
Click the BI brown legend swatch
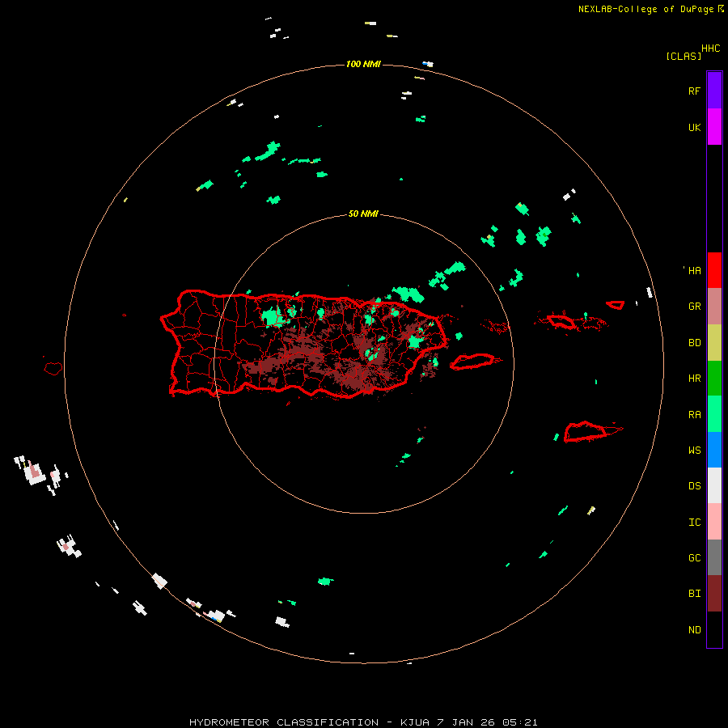pos(714,594)
